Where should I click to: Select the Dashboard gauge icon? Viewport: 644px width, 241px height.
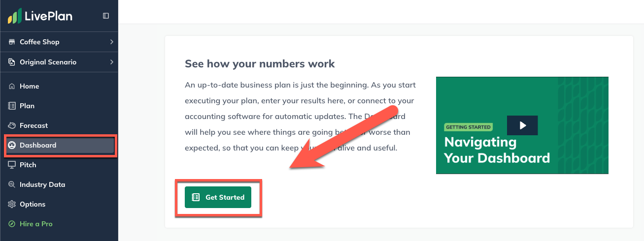12,145
